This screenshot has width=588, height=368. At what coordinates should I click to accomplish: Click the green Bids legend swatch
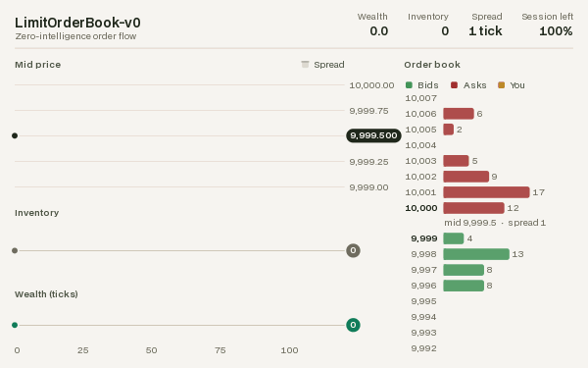click(409, 85)
